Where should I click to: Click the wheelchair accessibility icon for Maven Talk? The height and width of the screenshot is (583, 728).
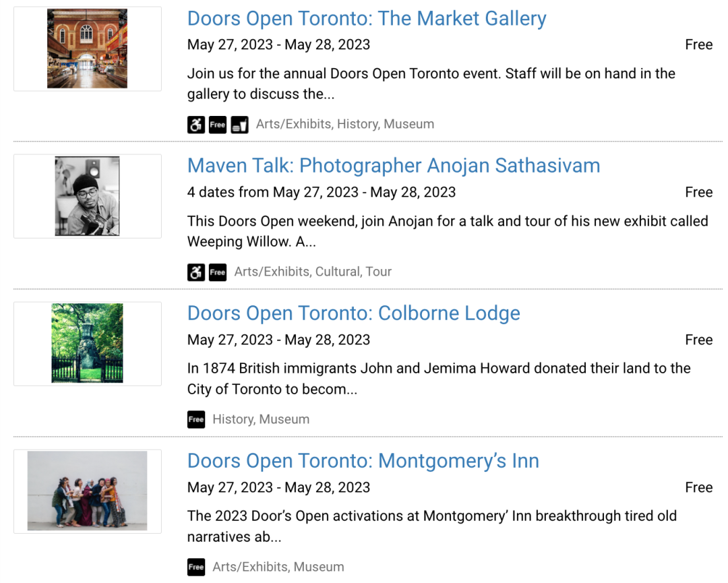click(x=196, y=272)
